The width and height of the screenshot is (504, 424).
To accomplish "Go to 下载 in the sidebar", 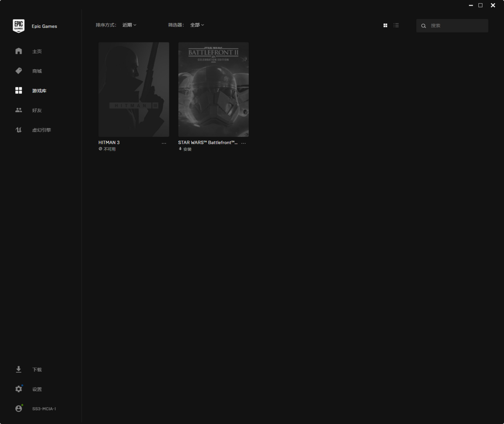I will click(x=37, y=370).
